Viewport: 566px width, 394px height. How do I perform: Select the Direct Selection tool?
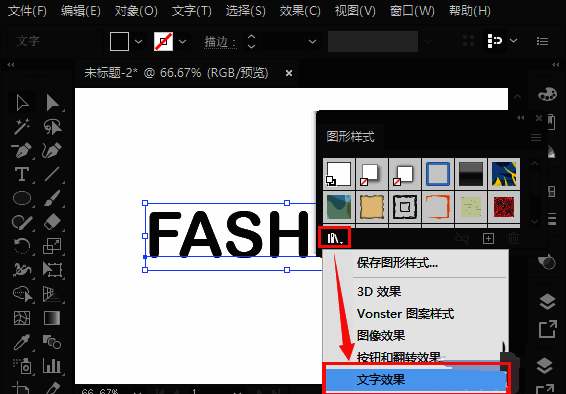click(52, 103)
